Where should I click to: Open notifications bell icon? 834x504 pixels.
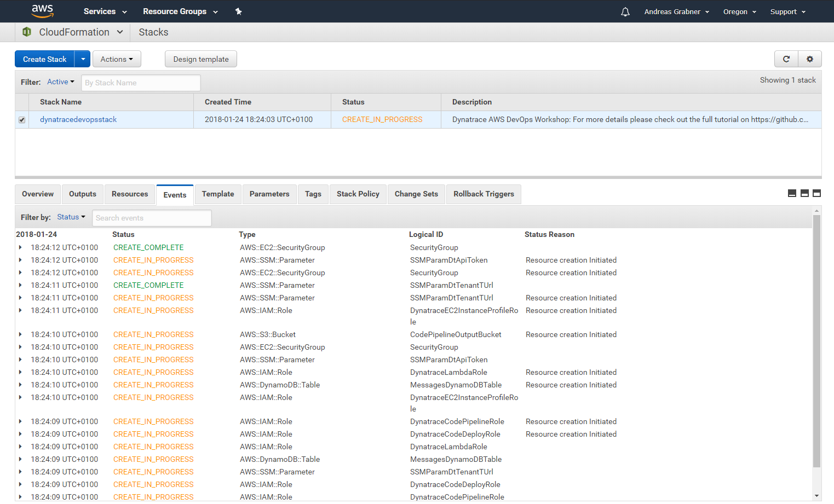tap(625, 11)
